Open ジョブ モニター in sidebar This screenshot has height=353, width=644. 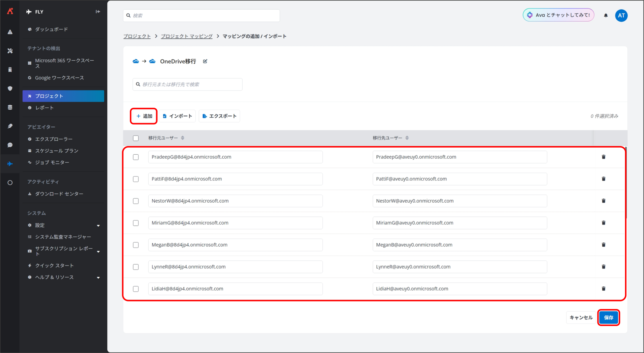point(52,162)
